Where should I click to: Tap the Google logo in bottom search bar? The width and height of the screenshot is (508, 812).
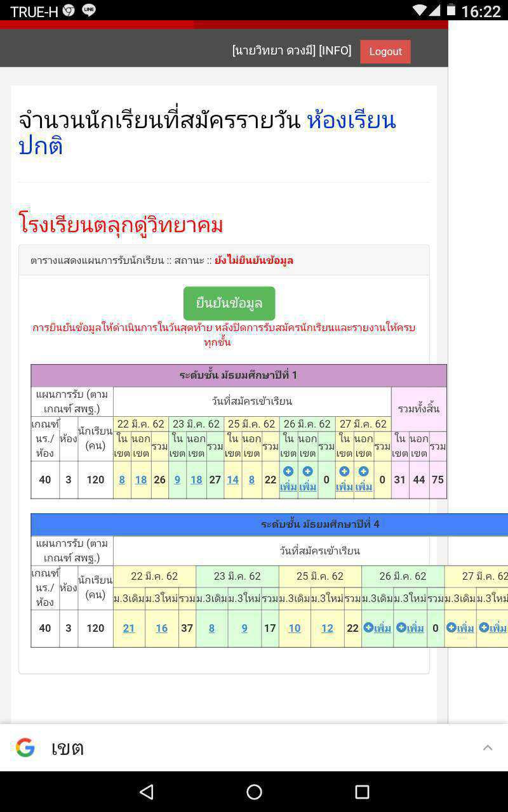coord(25,748)
